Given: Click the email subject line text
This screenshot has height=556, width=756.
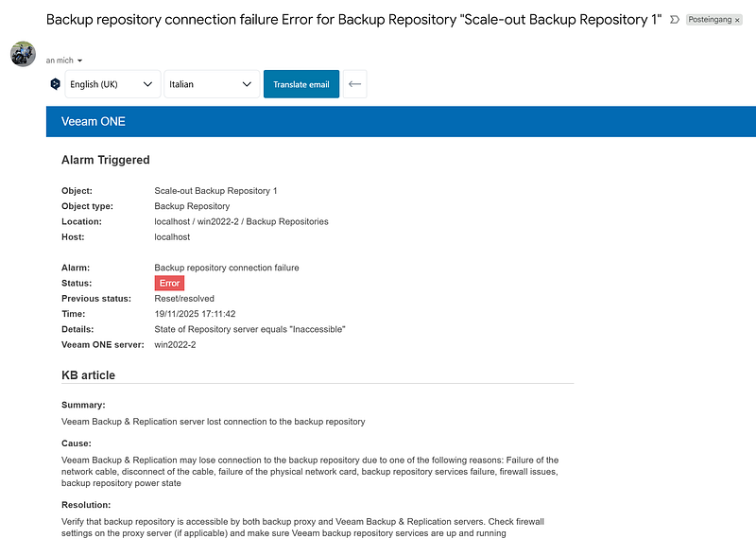Looking at the screenshot, I should pos(353,20).
